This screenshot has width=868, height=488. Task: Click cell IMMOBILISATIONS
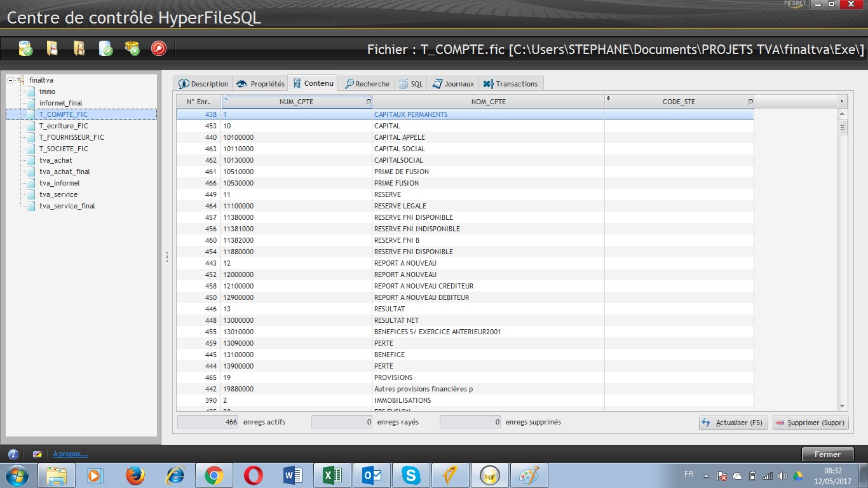(488, 400)
